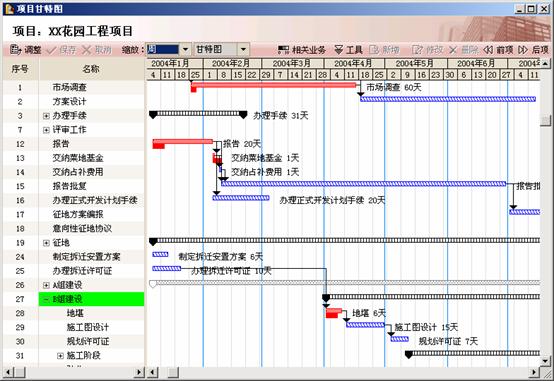Click the 名称 column header

point(91,69)
